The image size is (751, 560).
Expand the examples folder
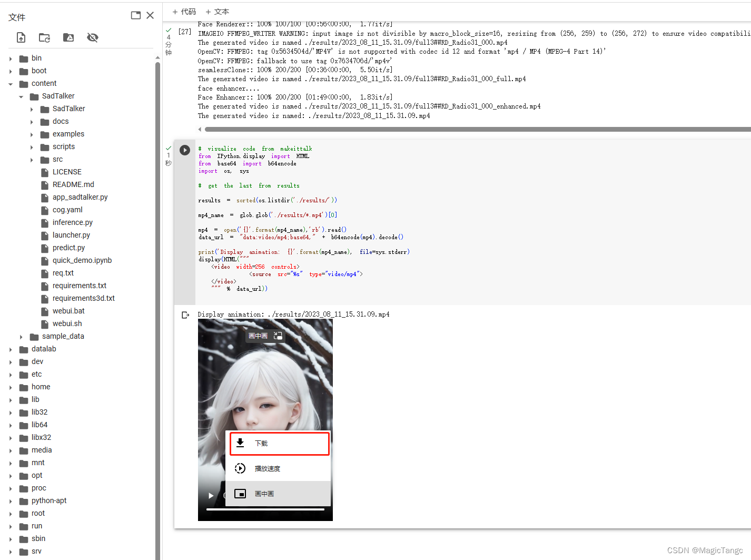pyautogui.click(x=32, y=134)
